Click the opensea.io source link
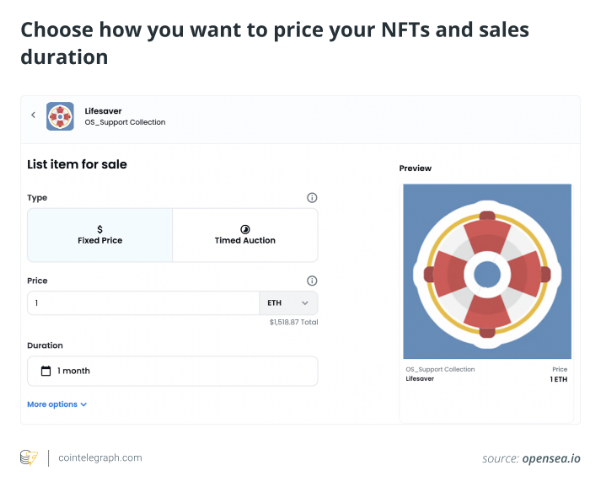This screenshot has height=489, width=605. (x=549, y=458)
